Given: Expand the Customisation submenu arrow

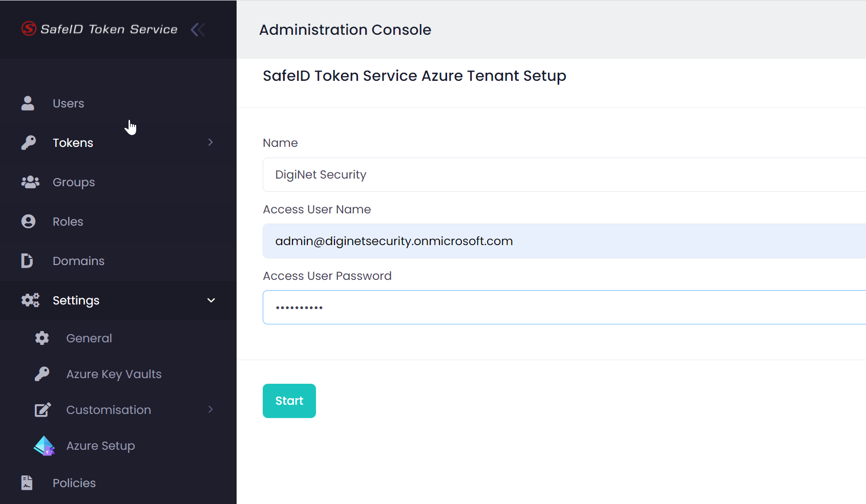Looking at the screenshot, I should pyautogui.click(x=210, y=409).
